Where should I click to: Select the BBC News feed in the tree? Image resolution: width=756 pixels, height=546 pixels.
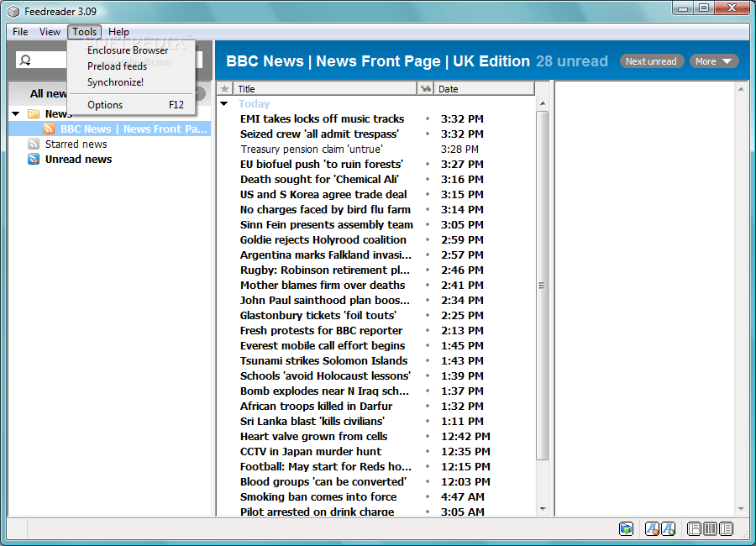tap(134, 129)
